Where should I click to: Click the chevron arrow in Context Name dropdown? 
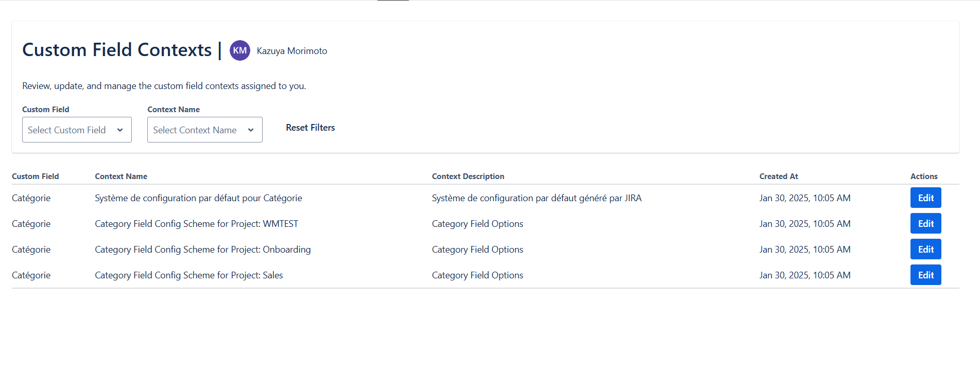[x=251, y=130]
